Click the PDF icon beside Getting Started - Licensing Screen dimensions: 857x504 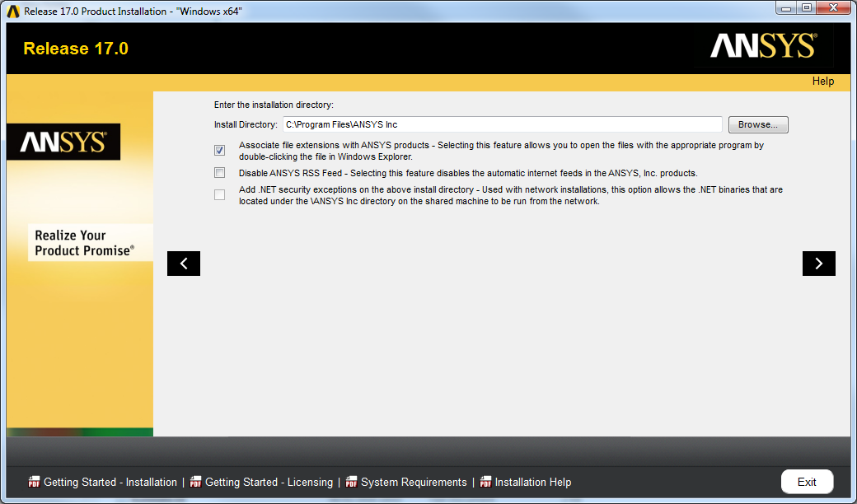tap(195, 482)
